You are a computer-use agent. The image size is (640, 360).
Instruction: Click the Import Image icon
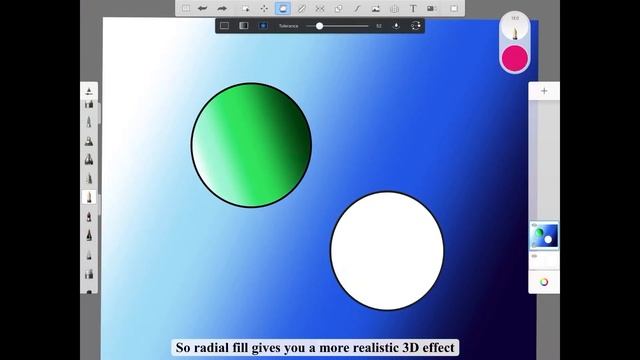pyautogui.click(x=376, y=8)
